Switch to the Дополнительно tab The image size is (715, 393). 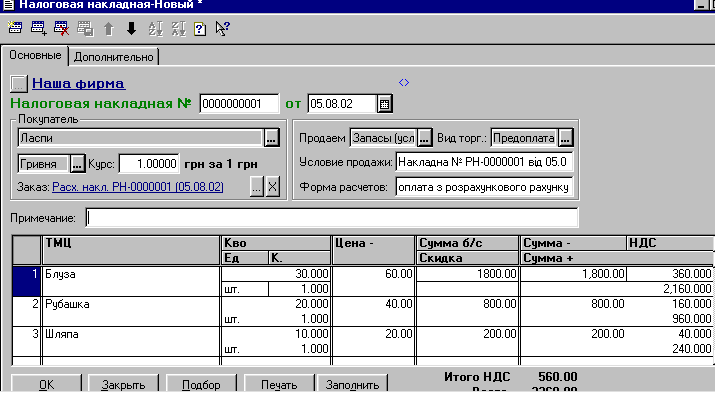tap(114, 57)
